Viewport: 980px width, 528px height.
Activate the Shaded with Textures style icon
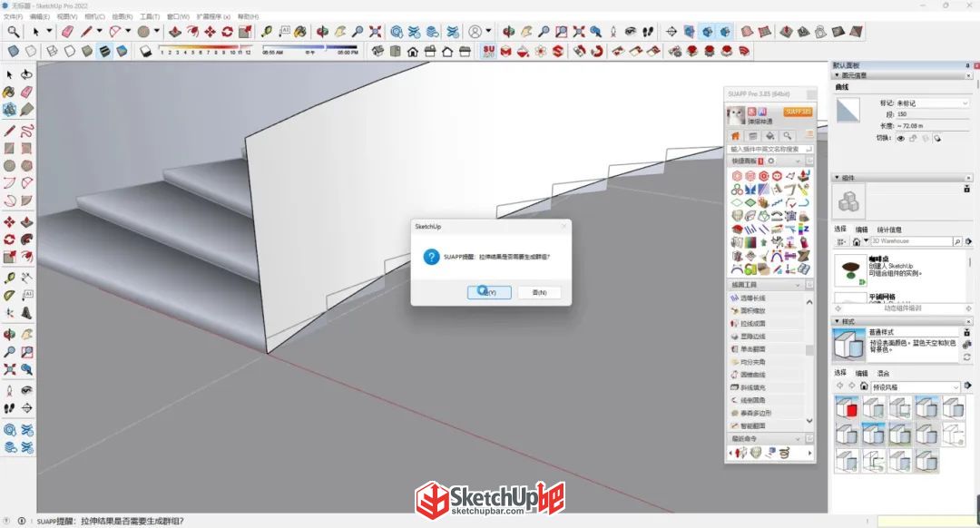click(x=105, y=51)
